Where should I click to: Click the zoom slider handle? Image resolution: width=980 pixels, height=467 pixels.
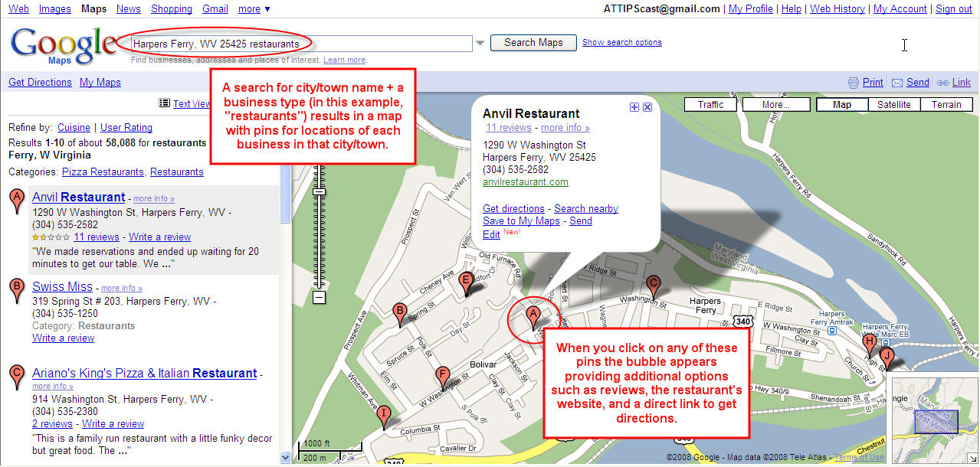tap(320, 191)
